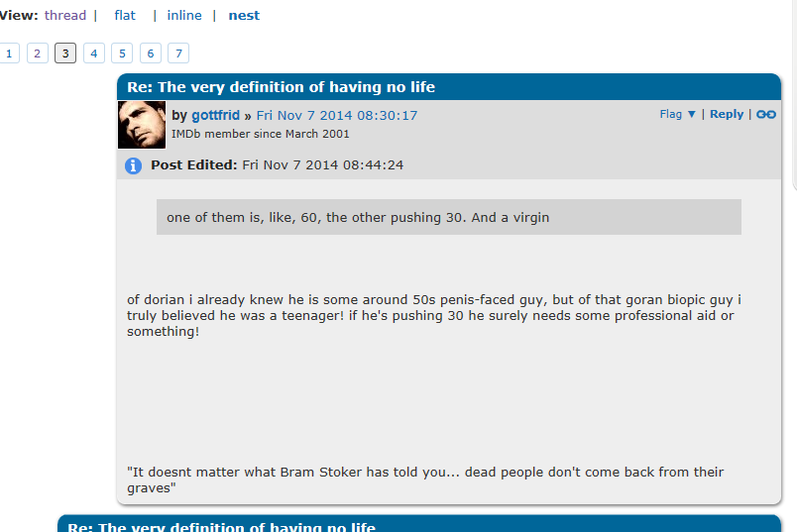Switch to inline view
The image size is (797, 532).
pos(184,16)
